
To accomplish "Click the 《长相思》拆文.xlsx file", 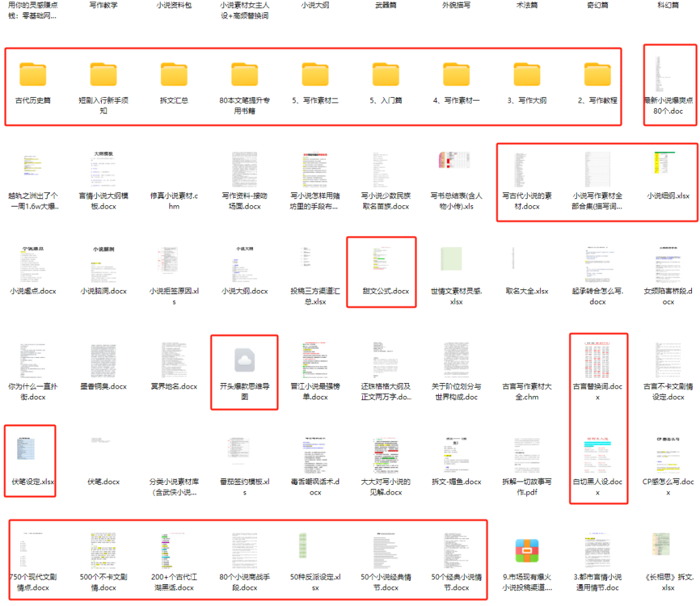I will pos(669,551).
